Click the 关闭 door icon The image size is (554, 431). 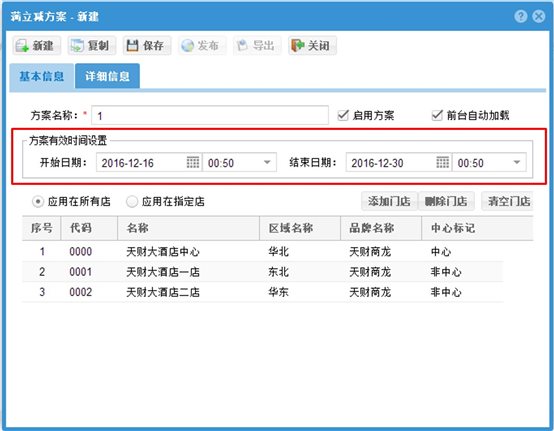click(297, 46)
